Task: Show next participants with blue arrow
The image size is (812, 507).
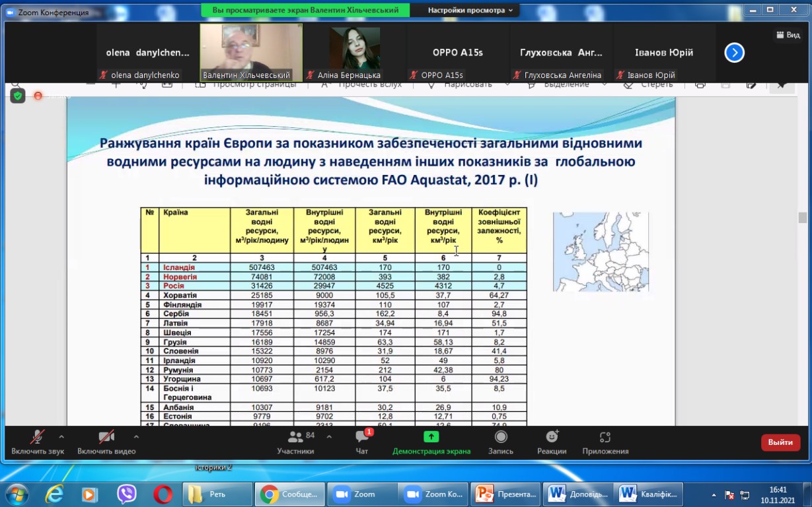Action: pos(735,53)
